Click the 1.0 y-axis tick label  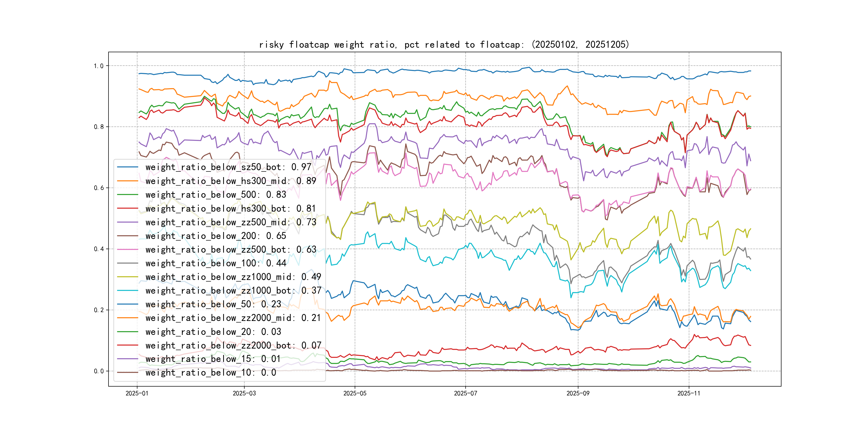[98, 66]
